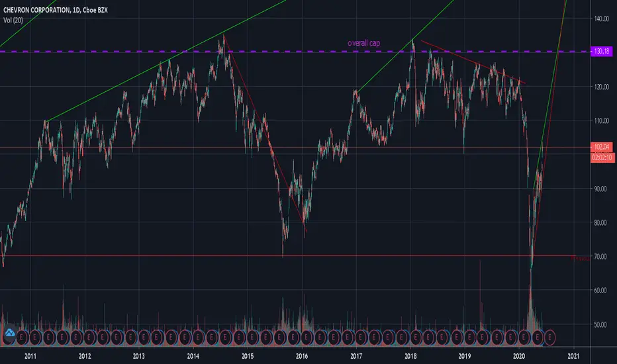Click the 140.00 price axis label
Viewport: 617px width, 364px height.
tap(601, 19)
